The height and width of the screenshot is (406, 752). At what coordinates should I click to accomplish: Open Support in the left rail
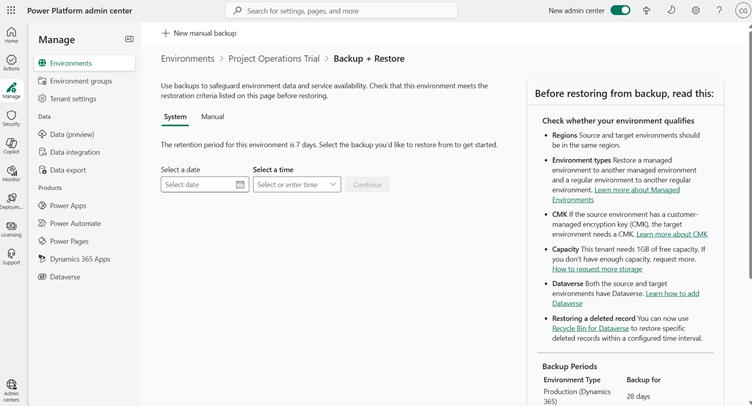pyautogui.click(x=11, y=257)
